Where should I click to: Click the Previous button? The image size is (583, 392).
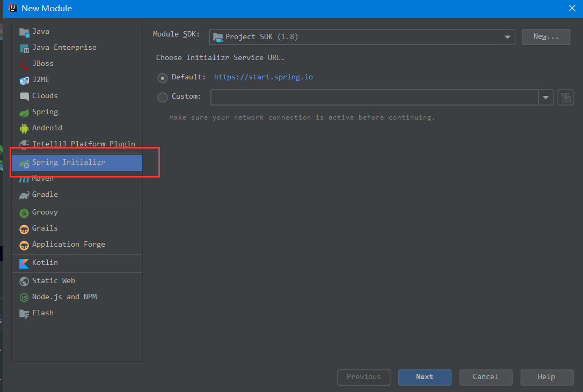tap(363, 377)
